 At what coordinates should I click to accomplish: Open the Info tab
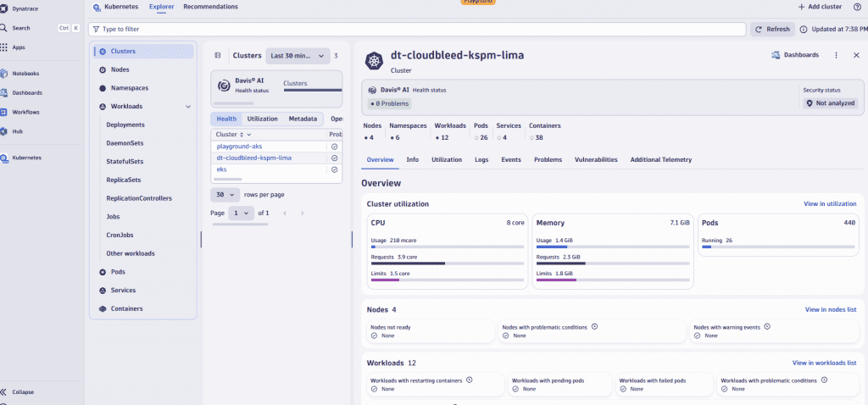pos(413,159)
